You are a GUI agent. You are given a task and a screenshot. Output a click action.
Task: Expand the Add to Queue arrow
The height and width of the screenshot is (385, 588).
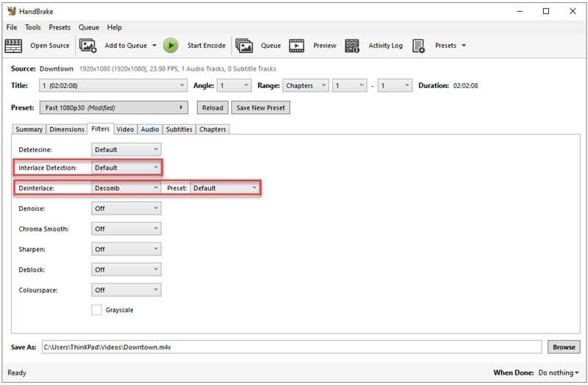[154, 46]
